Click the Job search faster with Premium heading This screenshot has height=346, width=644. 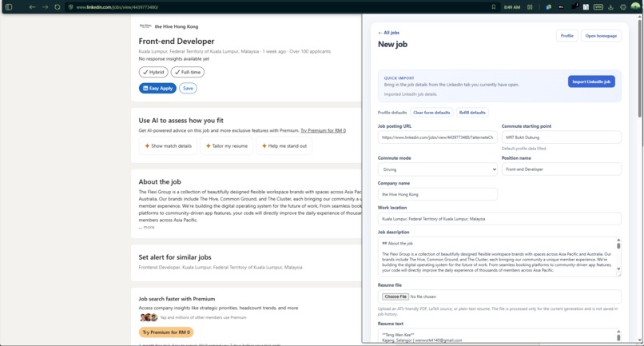click(177, 299)
